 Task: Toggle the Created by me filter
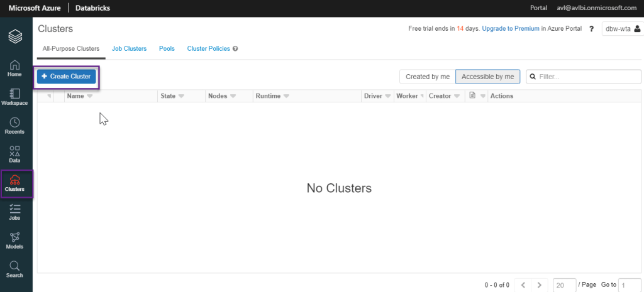(428, 77)
